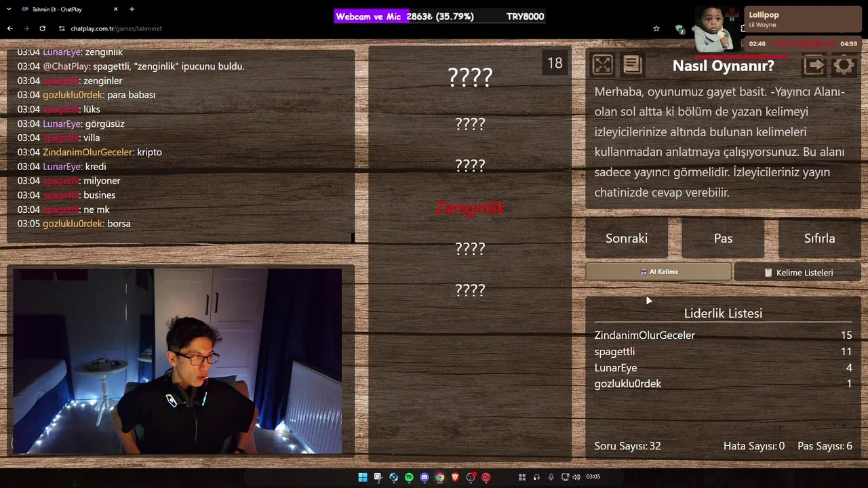Image resolution: width=868 pixels, height=488 pixels.
Task: Open Spotify from the taskbar
Action: 409,477
